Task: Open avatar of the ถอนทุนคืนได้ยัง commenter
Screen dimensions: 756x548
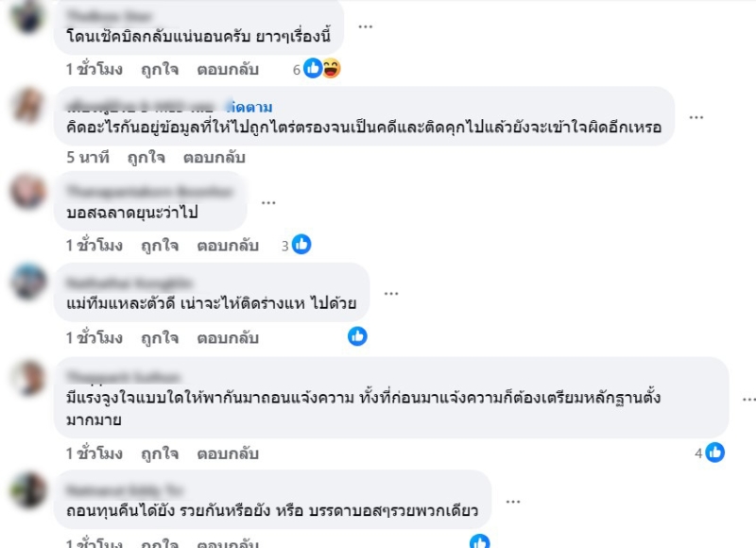Action: (28, 490)
